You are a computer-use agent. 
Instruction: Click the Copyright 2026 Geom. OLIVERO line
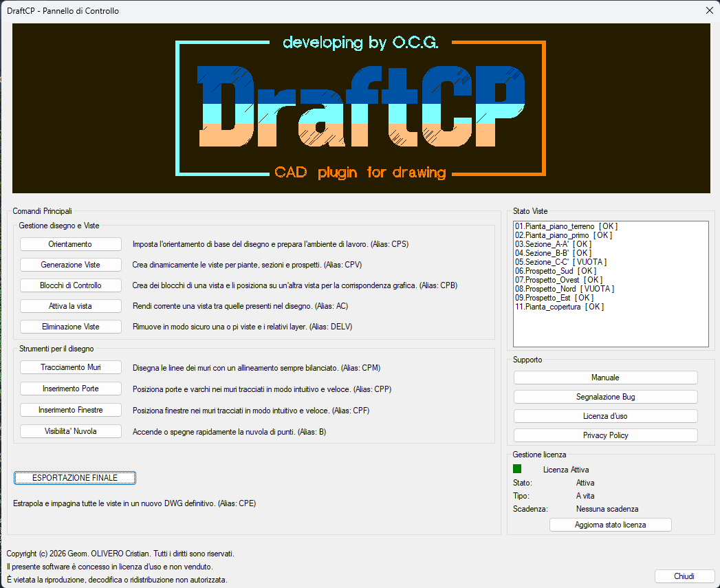click(x=120, y=554)
